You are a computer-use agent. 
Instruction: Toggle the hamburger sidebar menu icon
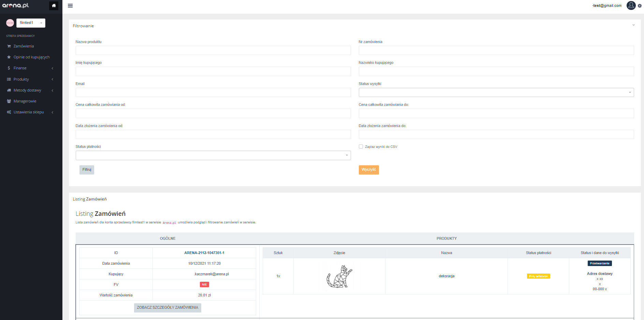tap(70, 6)
